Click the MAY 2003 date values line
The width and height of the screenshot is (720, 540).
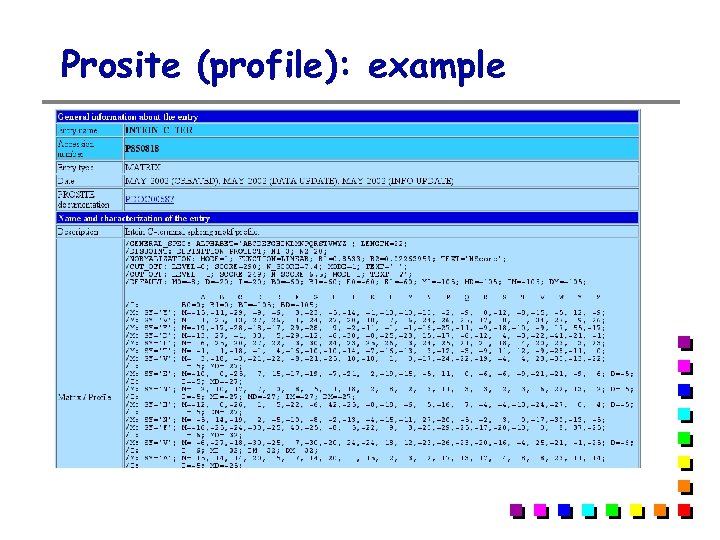tap(289, 180)
